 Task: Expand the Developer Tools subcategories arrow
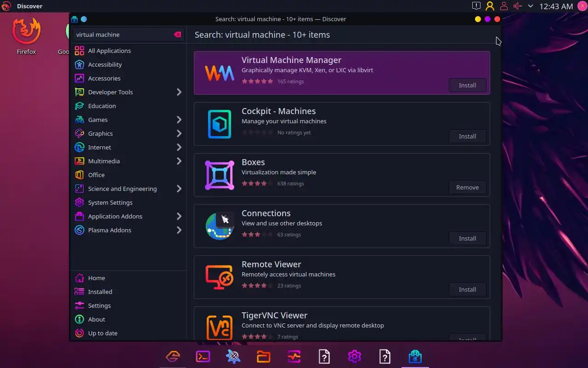coord(179,92)
